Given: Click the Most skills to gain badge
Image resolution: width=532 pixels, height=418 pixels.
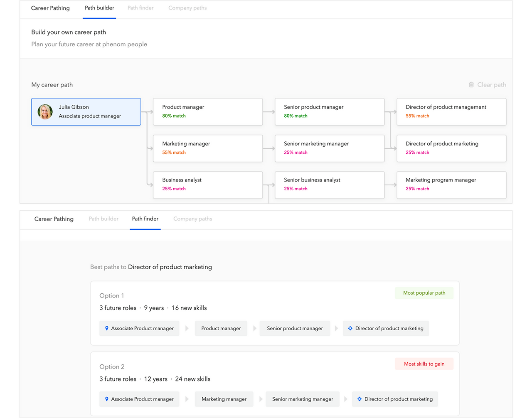Looking at the screenshot, I should pos(424,364).
